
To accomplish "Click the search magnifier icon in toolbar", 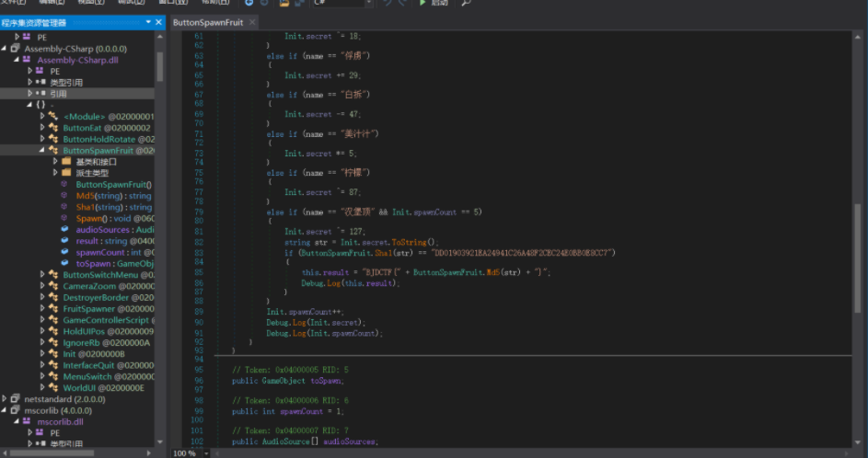I will (466, 3).
